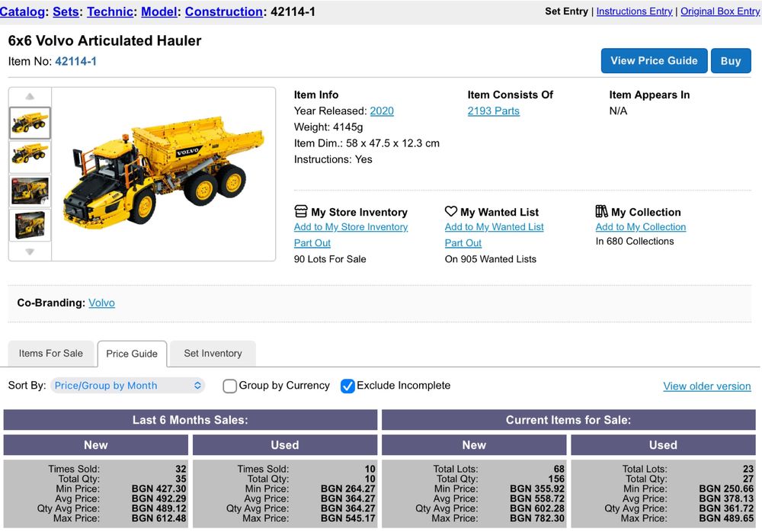Select the first hauler thumbnail image
762x532 pixels.
(30, 123)
